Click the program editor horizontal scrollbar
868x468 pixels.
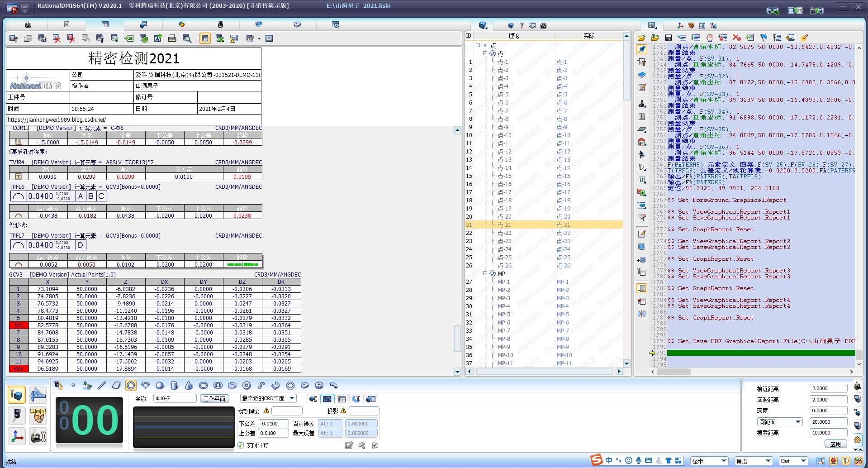[x=752, y=372]
